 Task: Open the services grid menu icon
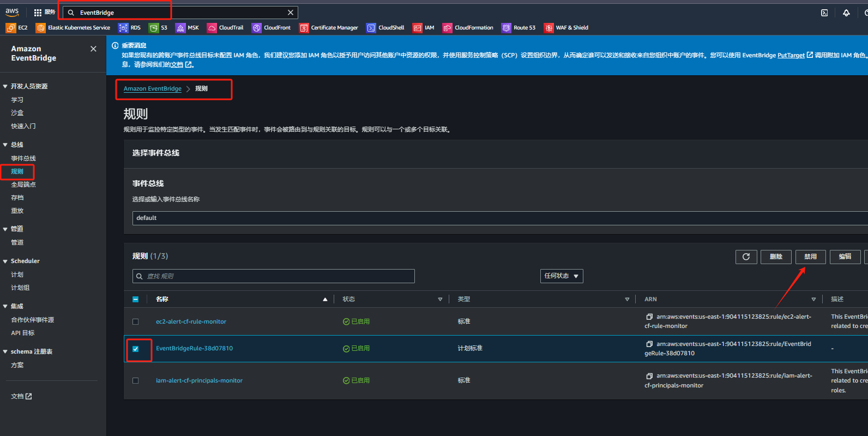pos(38,13)
